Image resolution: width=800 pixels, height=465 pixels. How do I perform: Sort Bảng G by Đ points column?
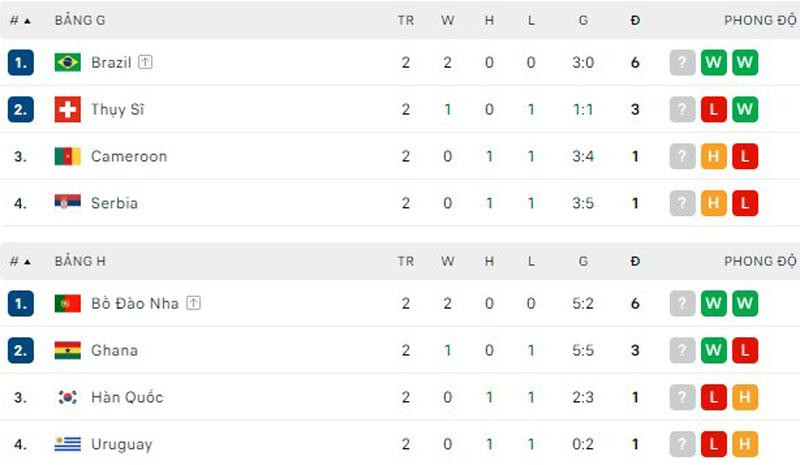[635, 21]
